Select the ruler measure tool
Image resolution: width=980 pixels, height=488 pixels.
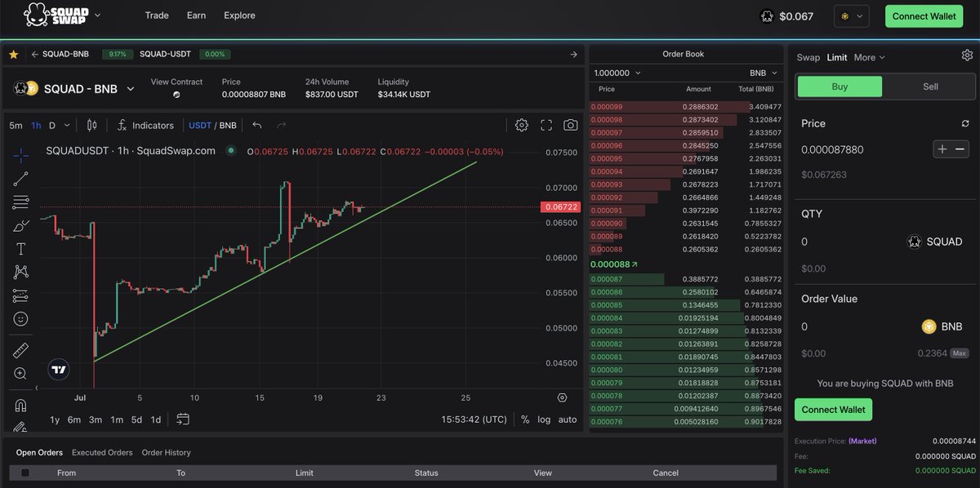pyautogui.click(x=20, y=350)
